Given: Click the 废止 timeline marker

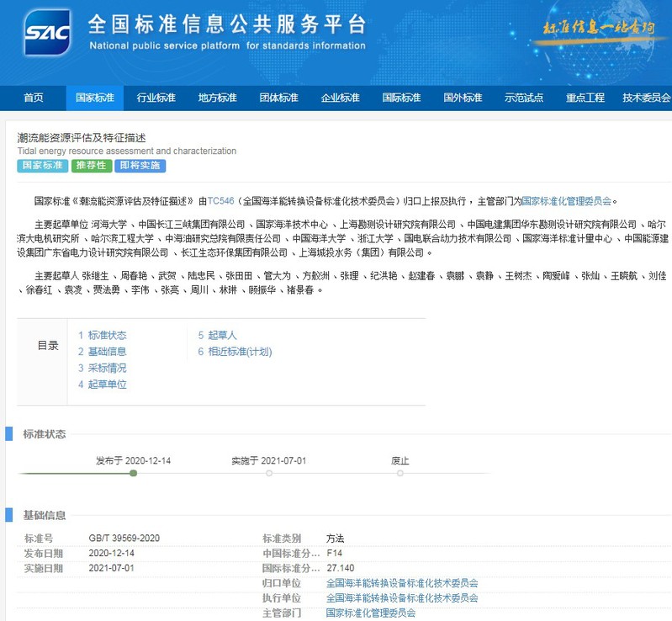Looking at the screenshot, I should 400,473.
